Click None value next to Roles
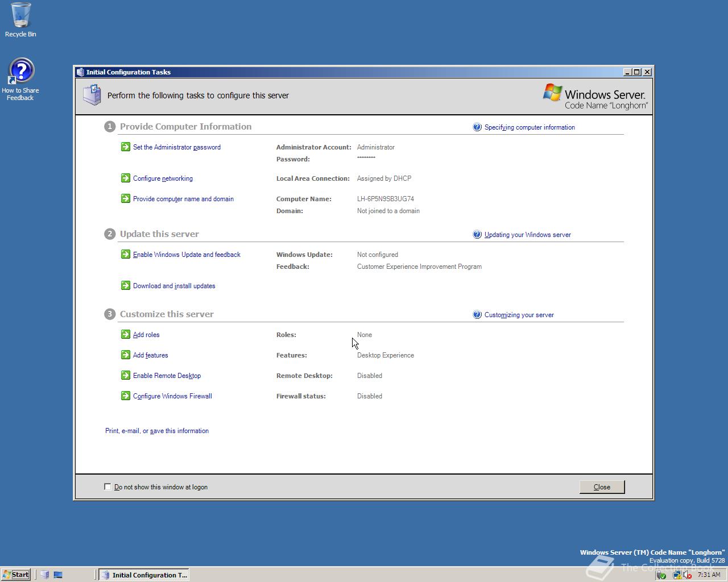The image size is (728, 582). tap(365, 335)
